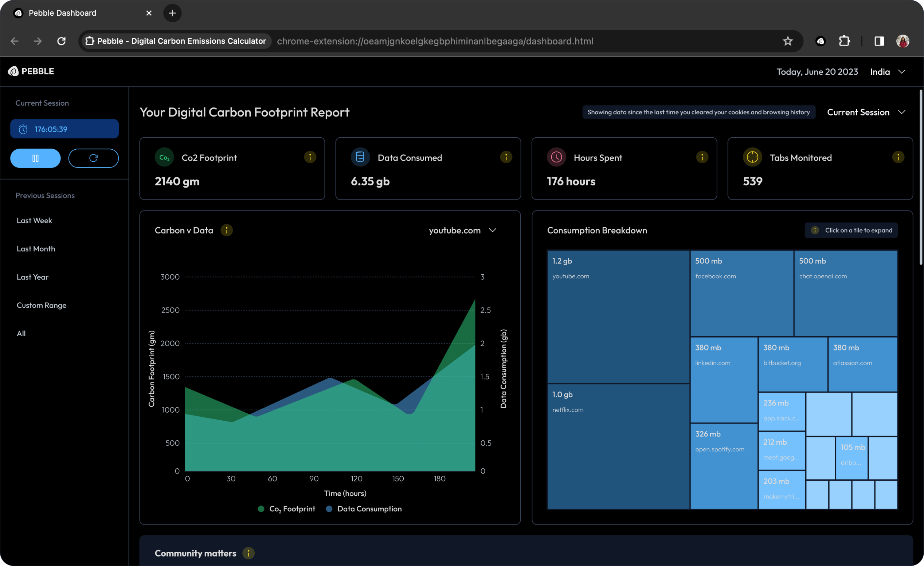The height and width of the screenshot is (566, 924).
Task: Click the Co2 Footprint value 2140 gm
Action: (177, 181)
